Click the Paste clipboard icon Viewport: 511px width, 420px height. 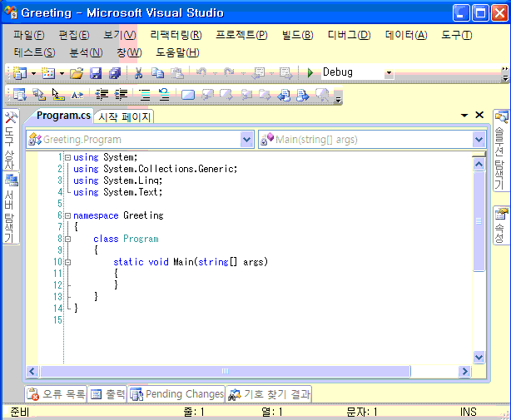177,73
